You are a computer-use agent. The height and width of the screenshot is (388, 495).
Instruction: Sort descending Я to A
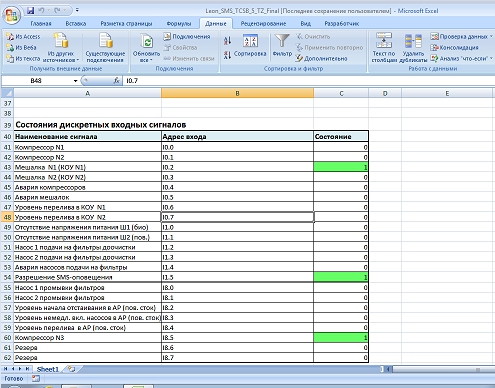pyautogui.click(x=227, y=55)
